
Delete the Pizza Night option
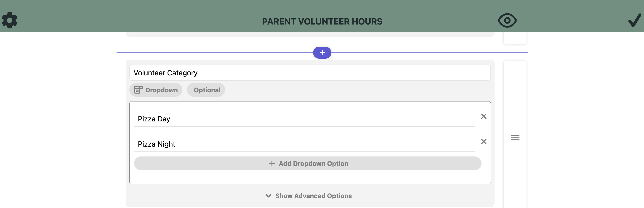pyautogui.click(x=484, y=142)
